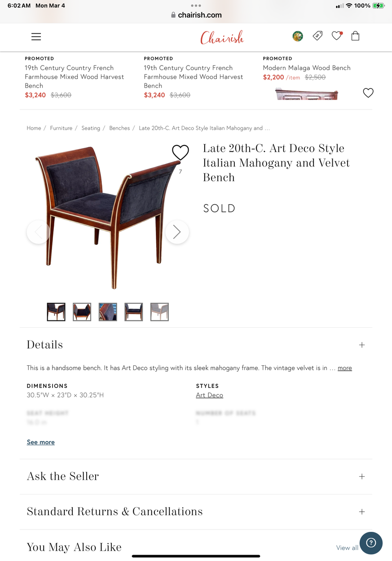
Task: Open the help question mark bubble
Action: (371, 543)
